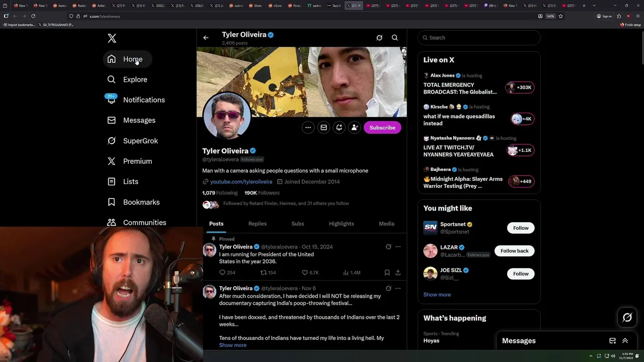
Task: Open the Hoyas trending topic
Action: [x=431, y=341]
